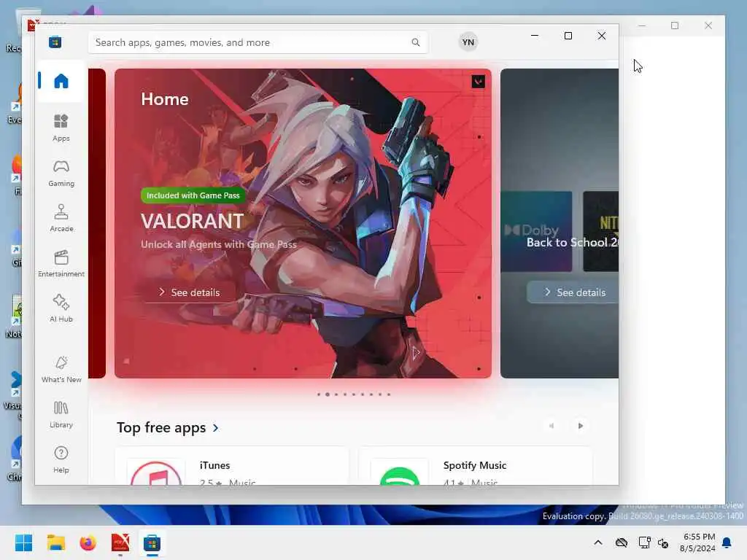Click the VALORANT logo badge on banner
This screenshot has width=747, height=560.
[479, 82]
